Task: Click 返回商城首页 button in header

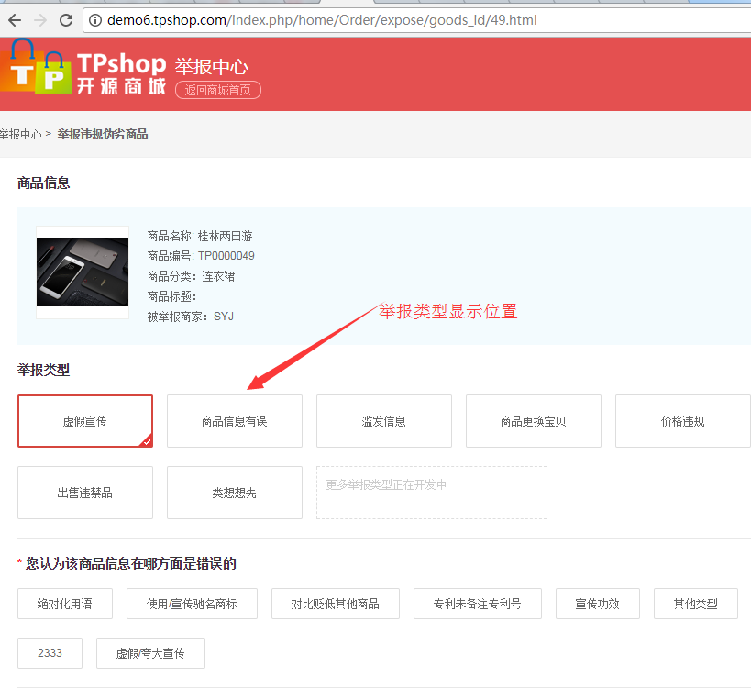Action: (x=217, y=90)
